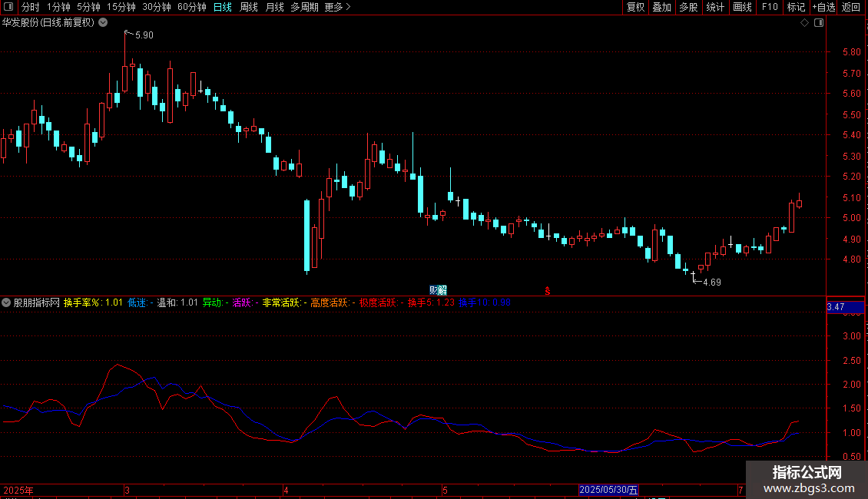The width and height of the screenshot is (868, 499).
Task: Click the 活跃 magenta indicator label
Action: [242, 302]
